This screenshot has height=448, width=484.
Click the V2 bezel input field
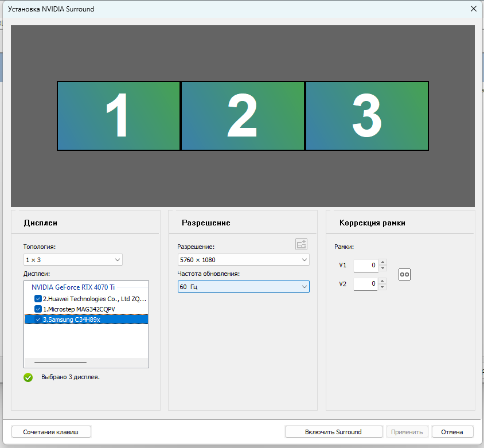click(365, 284)
